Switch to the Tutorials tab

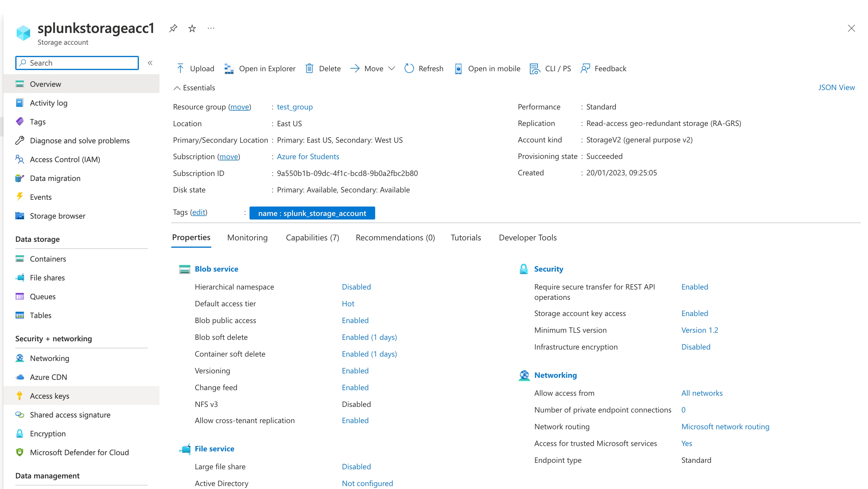[466, 238]
